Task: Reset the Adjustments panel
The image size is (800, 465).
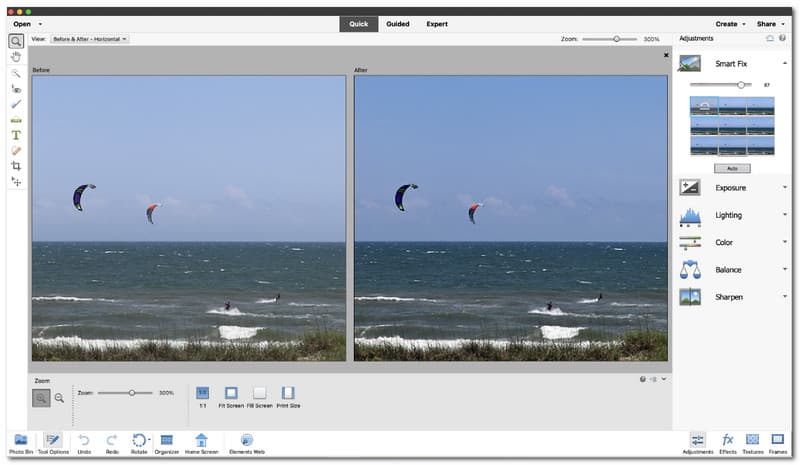Action: 770,39
